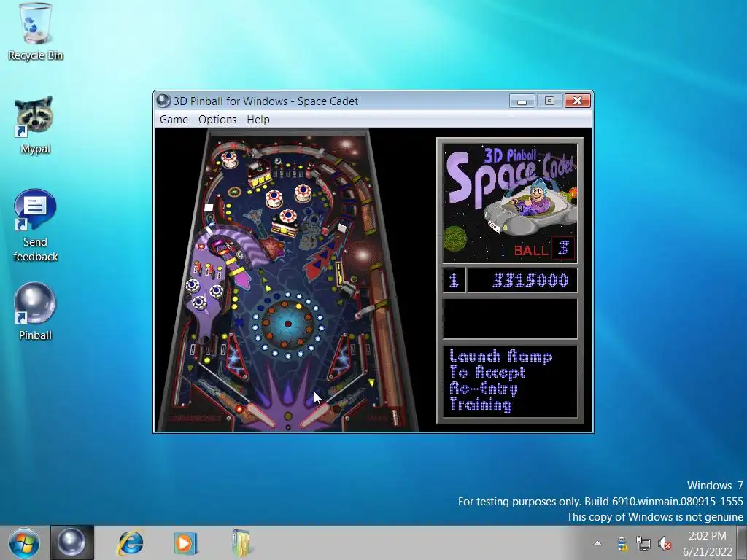Click the 3D Pinball window title text
This screenshot has width=747, height=560.
[266, 101]
